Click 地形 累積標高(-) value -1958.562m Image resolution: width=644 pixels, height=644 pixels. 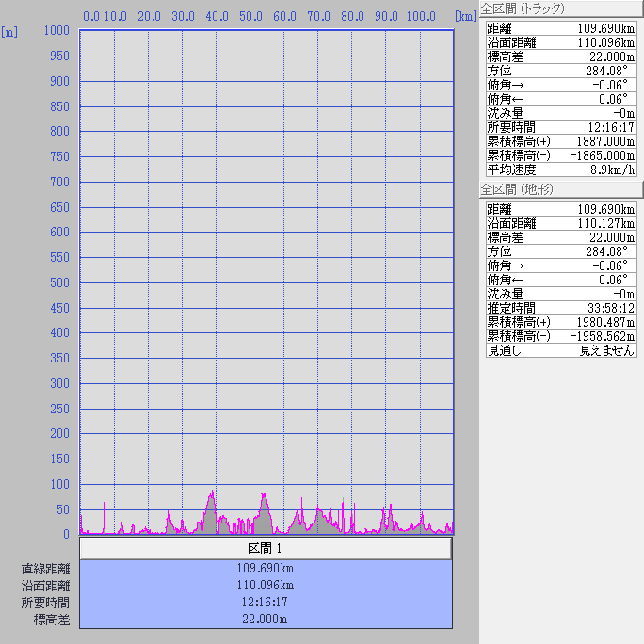point(603,336)
